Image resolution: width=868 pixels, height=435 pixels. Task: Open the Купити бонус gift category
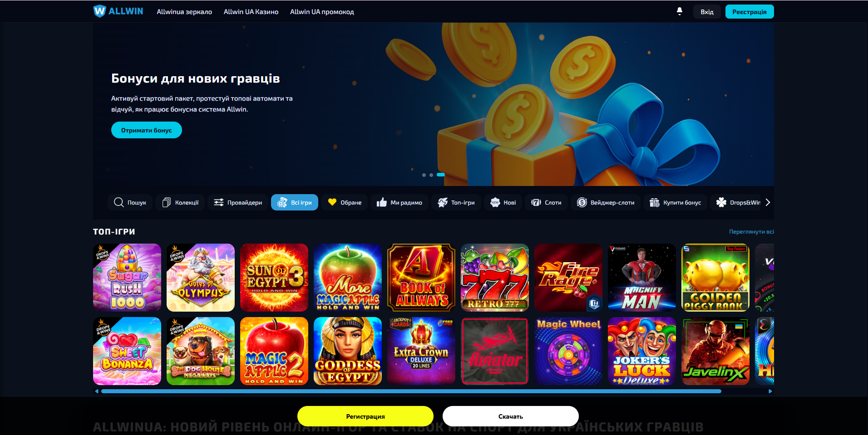[676, 202]
